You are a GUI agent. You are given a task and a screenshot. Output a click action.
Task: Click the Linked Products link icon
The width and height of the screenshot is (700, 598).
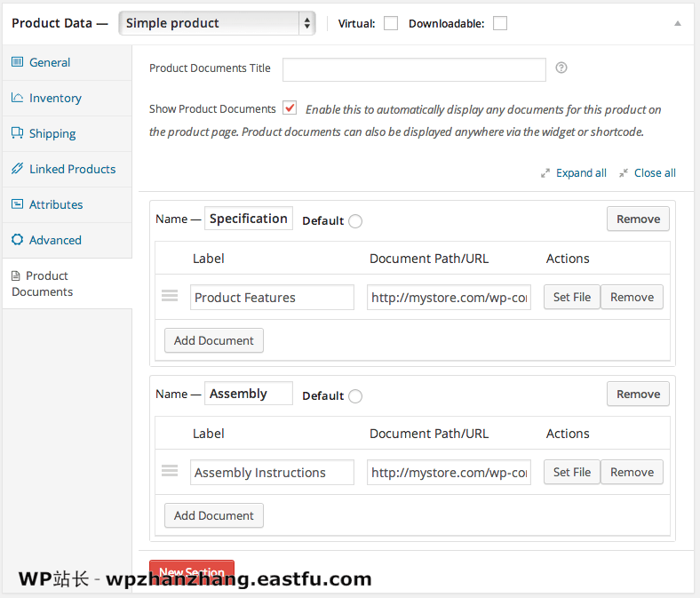click(17, 169)
